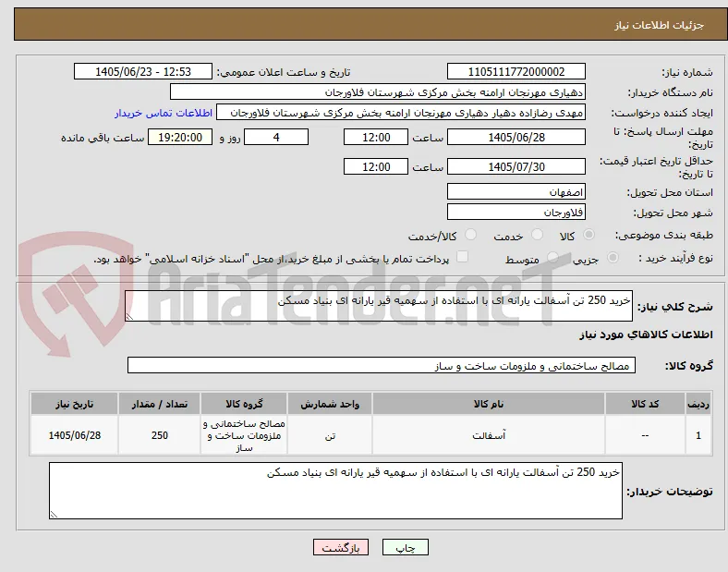728x572 pixels.
Task: Click the ایجاد کننده درخواست field
Action: pos(401,113)
